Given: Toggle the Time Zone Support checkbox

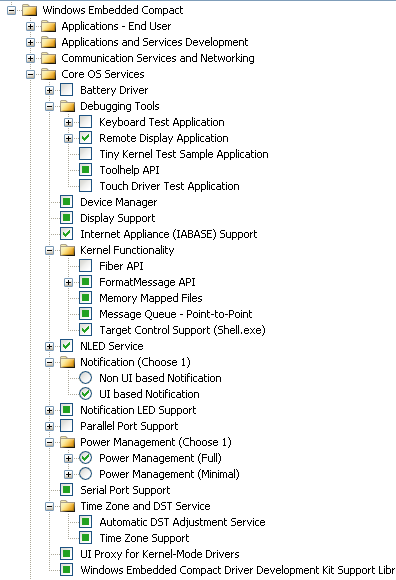Looking at the screenshot, I should [x=85, y=537].
